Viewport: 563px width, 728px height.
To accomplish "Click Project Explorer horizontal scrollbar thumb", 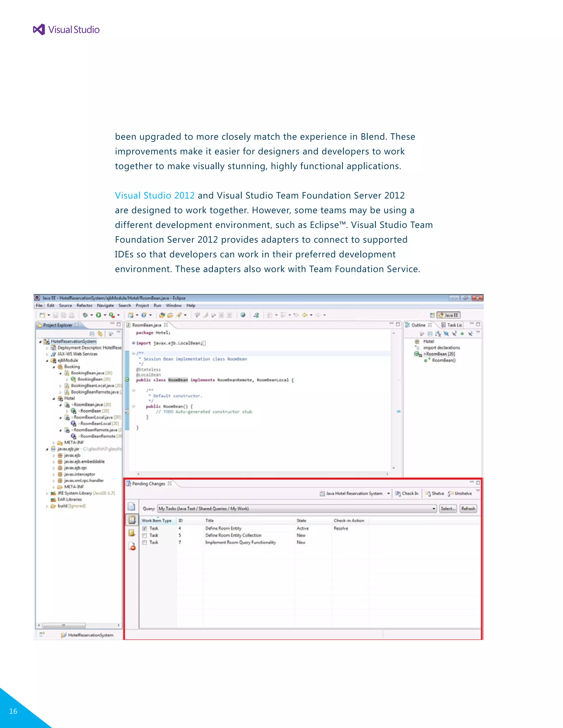I will (64, 626).
